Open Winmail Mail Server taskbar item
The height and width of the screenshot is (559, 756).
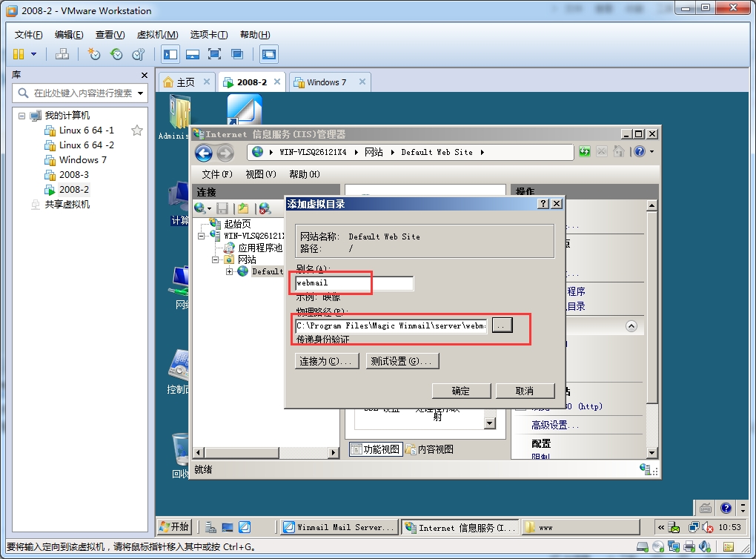[x=339, y=528]
